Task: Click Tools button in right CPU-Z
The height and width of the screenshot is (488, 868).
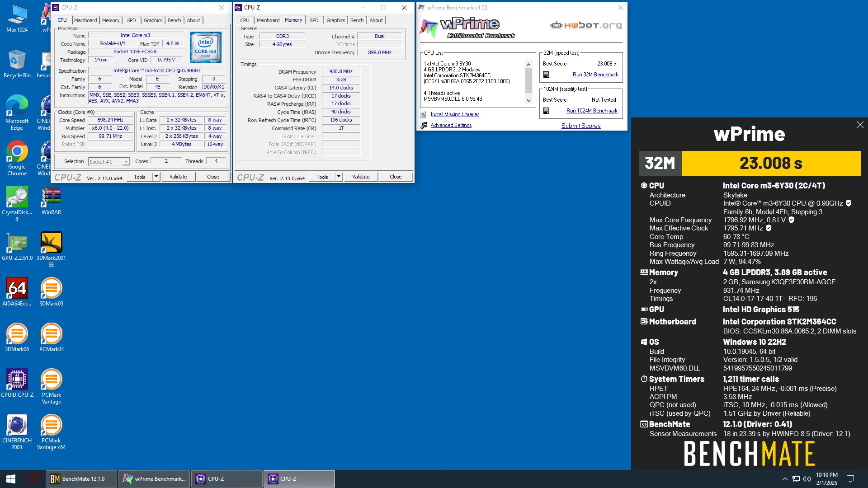Action: pyautogui.click(x=322, y=177)
